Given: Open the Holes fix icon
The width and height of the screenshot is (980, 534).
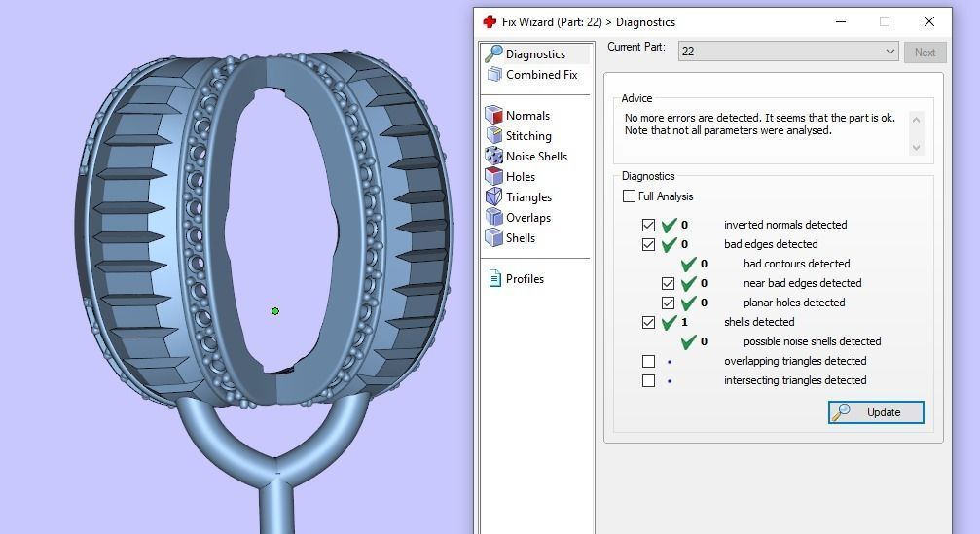Looking at the screenshot, I should click(x=493, y=176).
